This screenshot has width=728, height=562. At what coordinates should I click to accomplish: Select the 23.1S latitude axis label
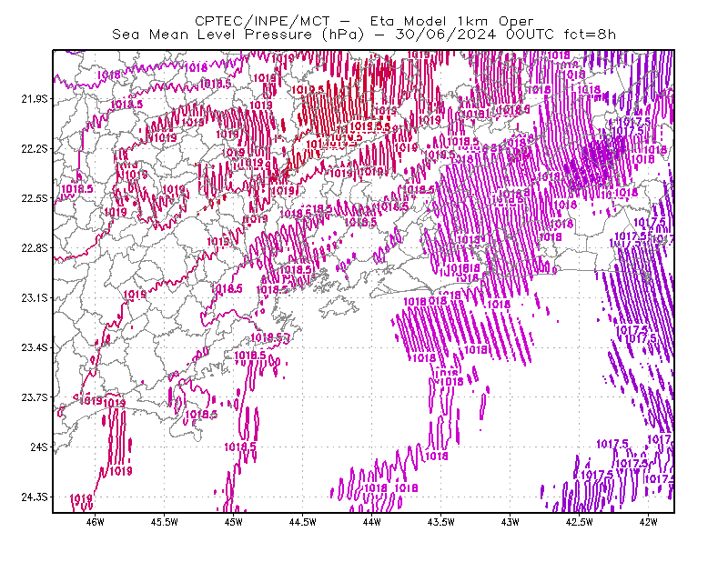35,298
